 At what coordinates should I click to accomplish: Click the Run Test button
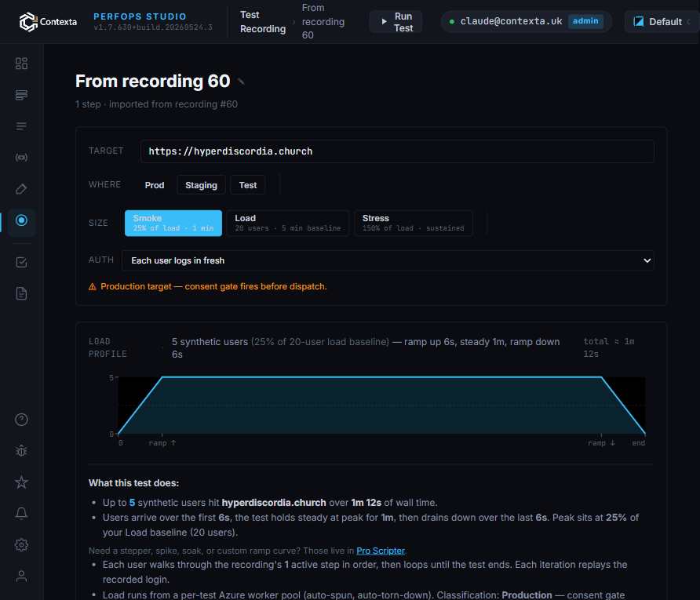point(396,22)
